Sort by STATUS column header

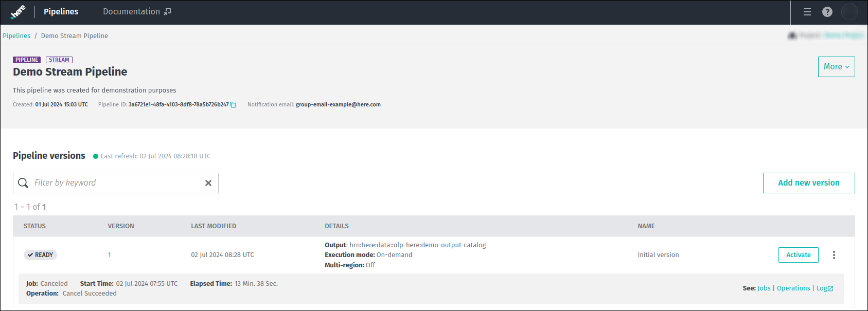click(34, 226)
